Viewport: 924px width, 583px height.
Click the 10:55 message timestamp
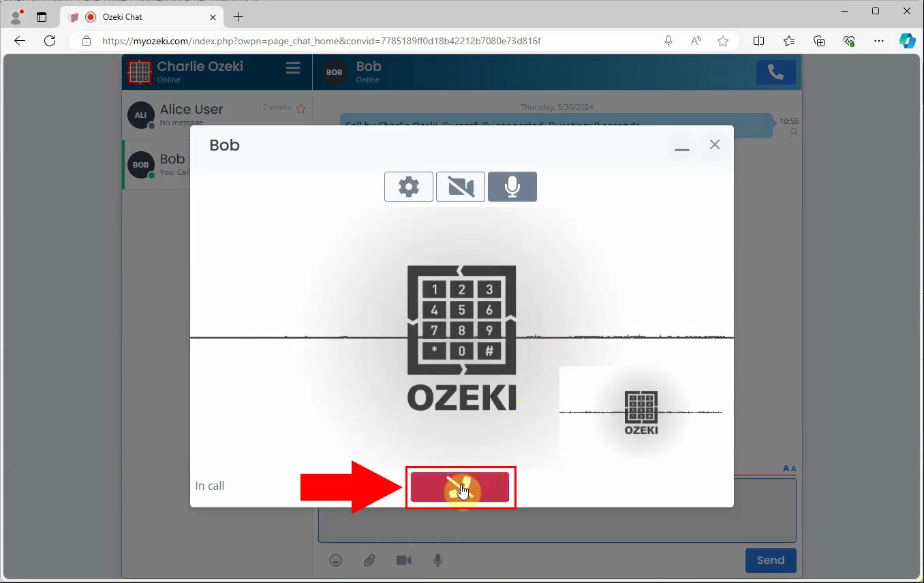click(x=789, y=121)
